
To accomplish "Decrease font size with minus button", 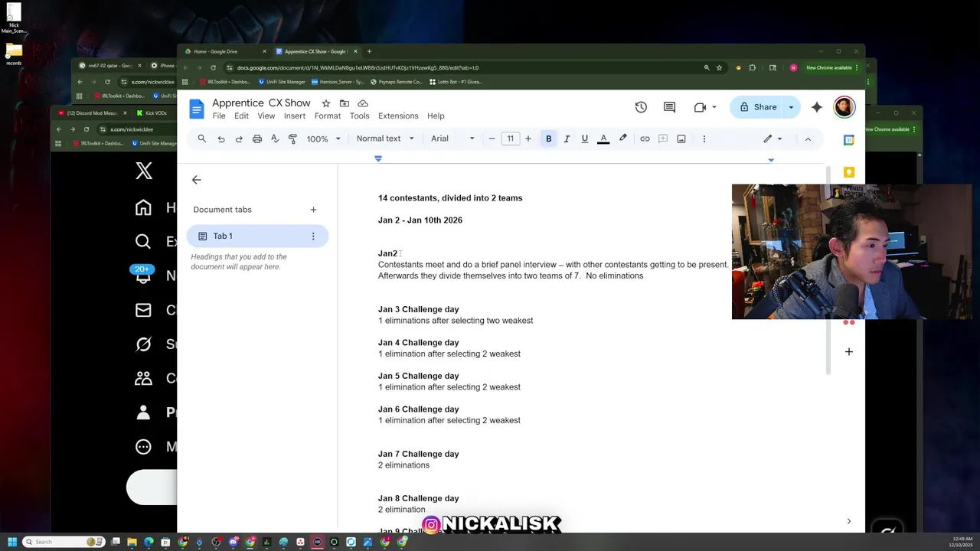I will (492, 139).
